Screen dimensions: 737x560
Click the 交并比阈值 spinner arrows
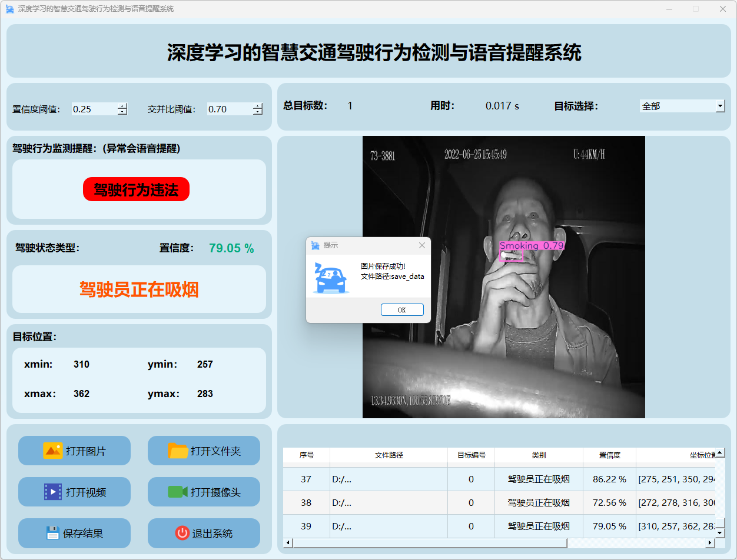pos(257,109)
